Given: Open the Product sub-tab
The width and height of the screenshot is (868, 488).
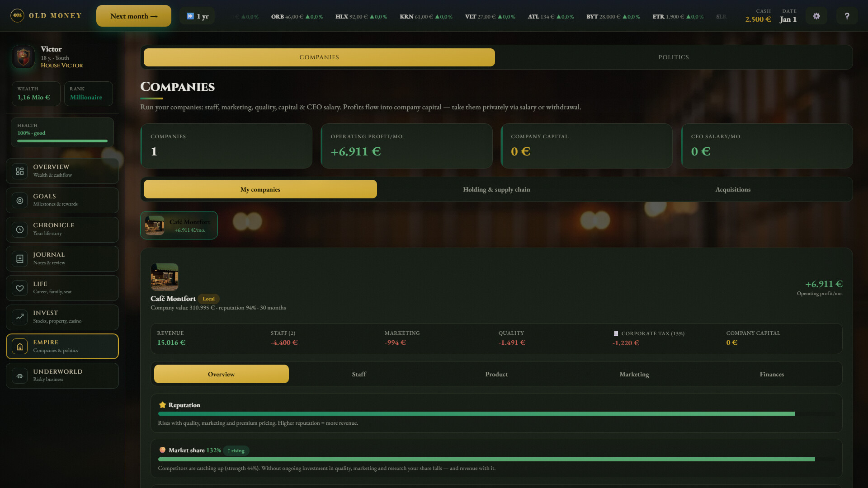Looking at the screenshot, I should pos(496,374).
